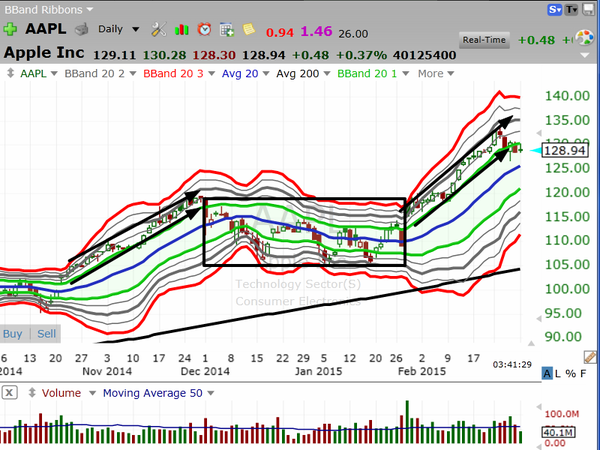The height and width of the screenshot is (450, 600).
Task: Click the 26.00 value in header
Action: pyautogui.click(x=353, y=34)
